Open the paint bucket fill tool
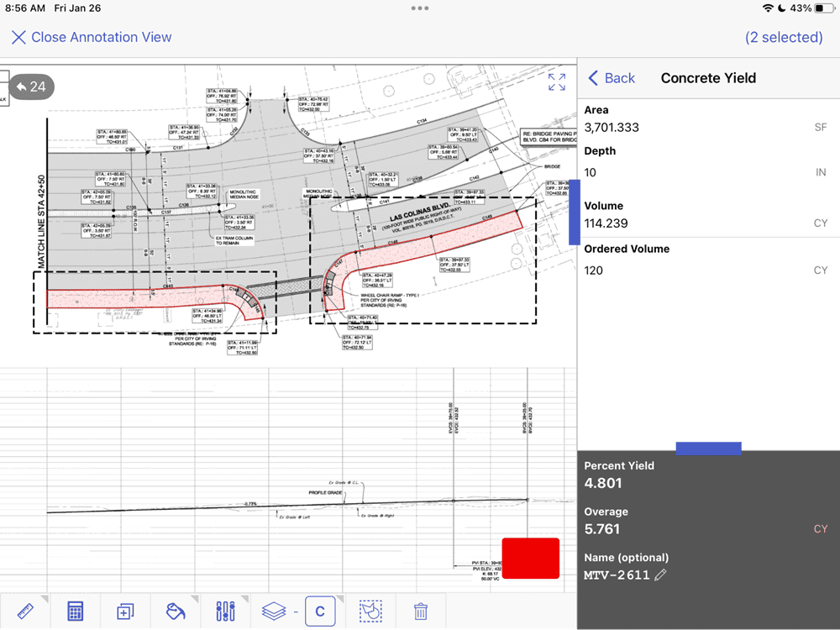Image resolution: width=840 pixels, height=630 pixels. point(176,611)
